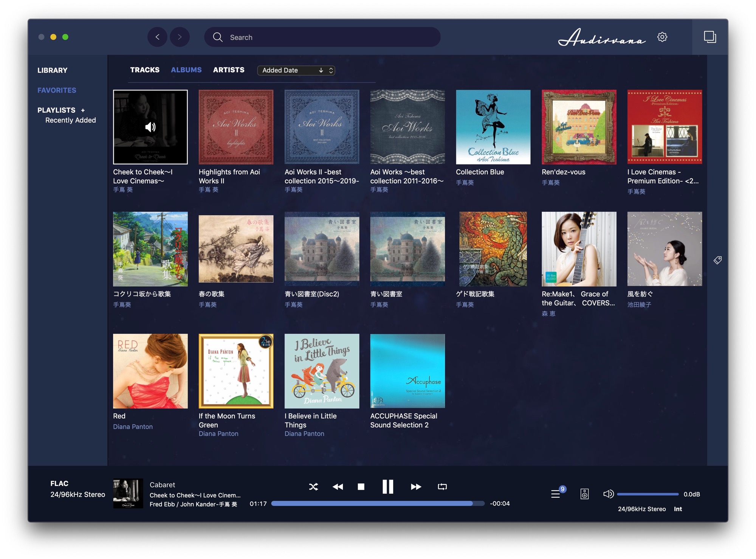The width and height of the screenshot is (756, 559).
Task: Click the Int indicator in status area
Action: [678, 509]
